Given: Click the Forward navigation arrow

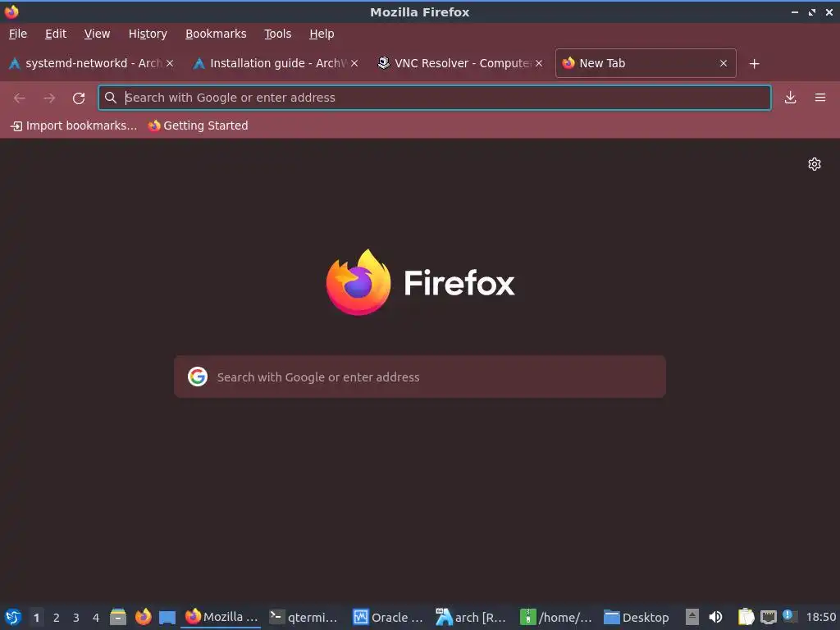Looking at the screenshot, I should pos(49,98).
